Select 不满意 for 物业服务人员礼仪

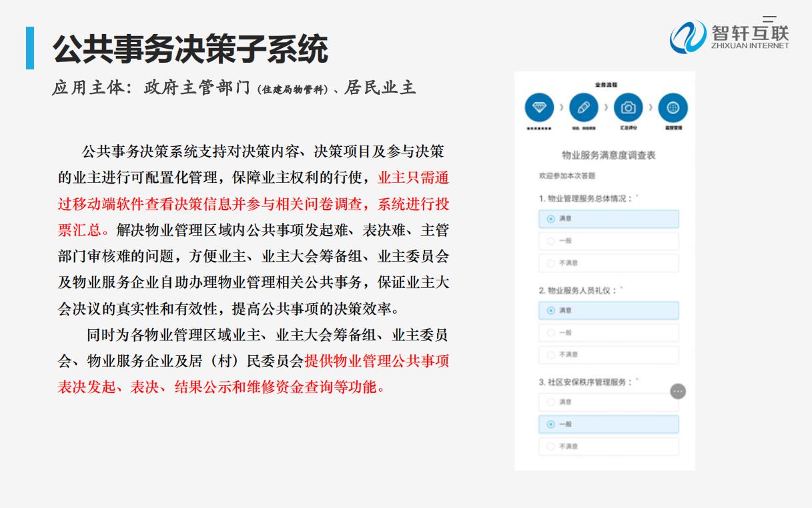[x=608, y=354]
